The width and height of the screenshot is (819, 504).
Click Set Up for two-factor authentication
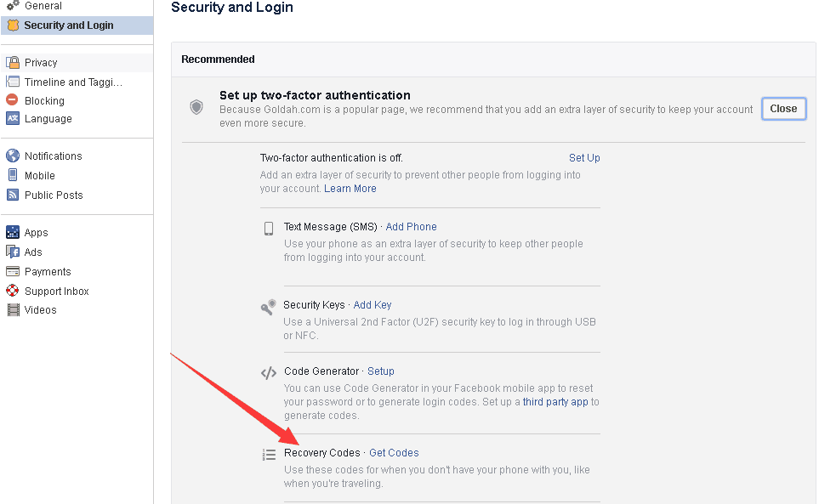click(x=584, y=158)
